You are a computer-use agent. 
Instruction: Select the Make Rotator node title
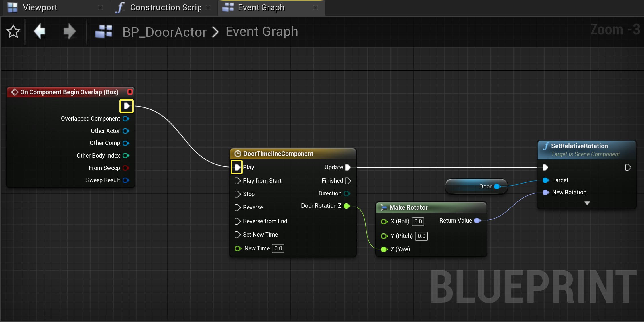(x=408, y=207)
